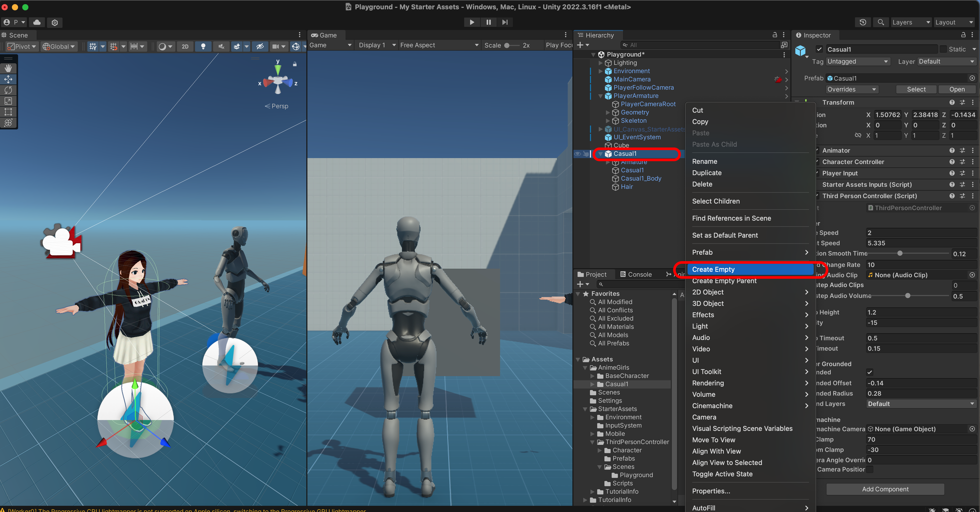Toggle the Static checkbox
This screenshot has width=980, height=512.
tap(943, 49)
